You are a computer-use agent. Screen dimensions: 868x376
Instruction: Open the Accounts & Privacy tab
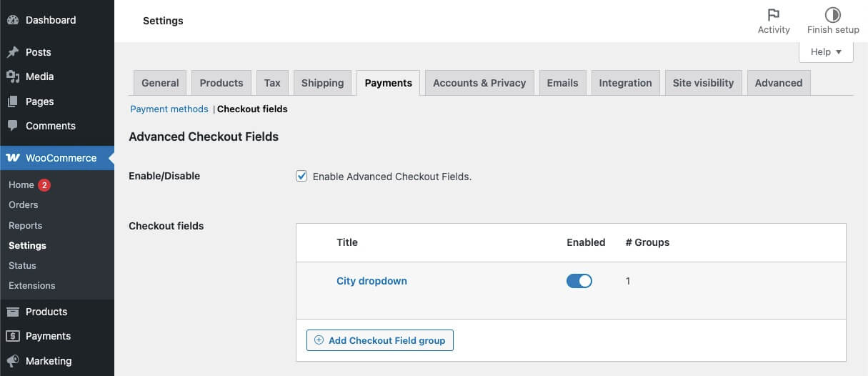pos(479,83)
